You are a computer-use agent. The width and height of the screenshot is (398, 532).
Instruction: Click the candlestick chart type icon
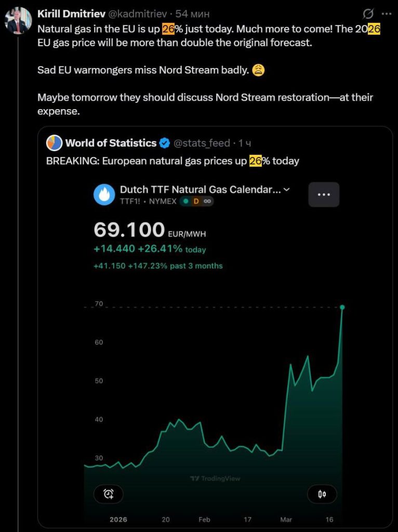322,494
